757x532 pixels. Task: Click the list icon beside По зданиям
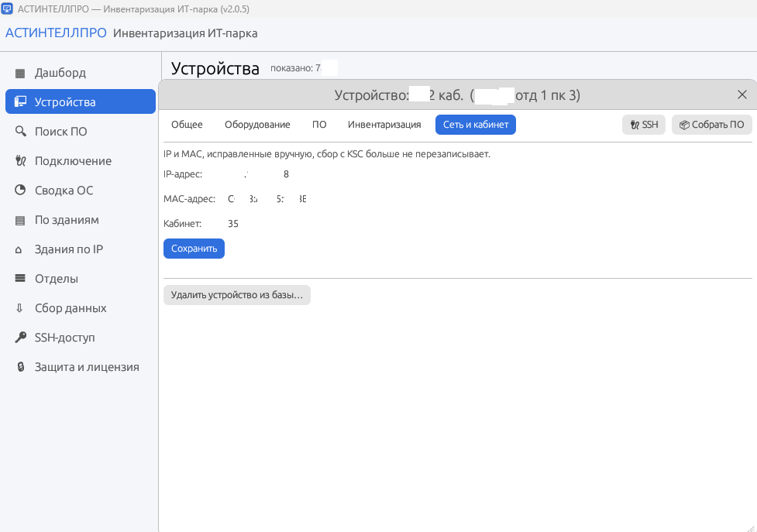pos(20,221)
